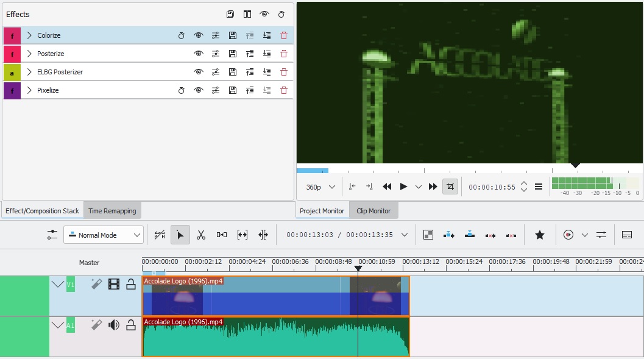Expand the ELBG Posterizer effect
644x359 pixels.
pyautogui.click(x=29, y=72)
